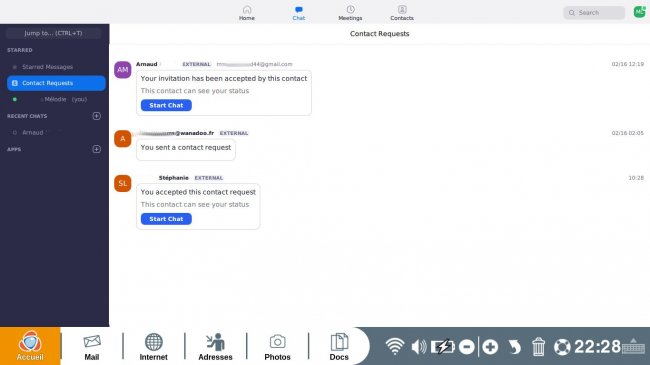650x365 pixels.
Task: Zoom in with the plus circle icon
Action: point(490,347)
